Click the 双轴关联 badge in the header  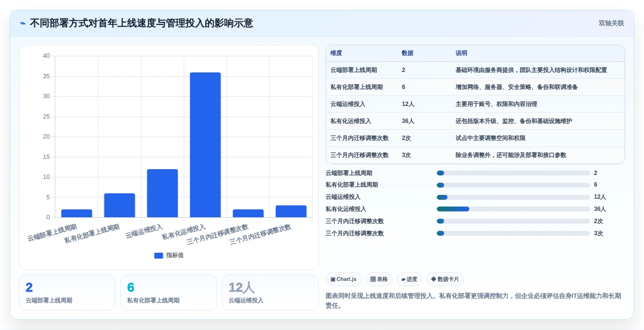(x=611, y=23)
